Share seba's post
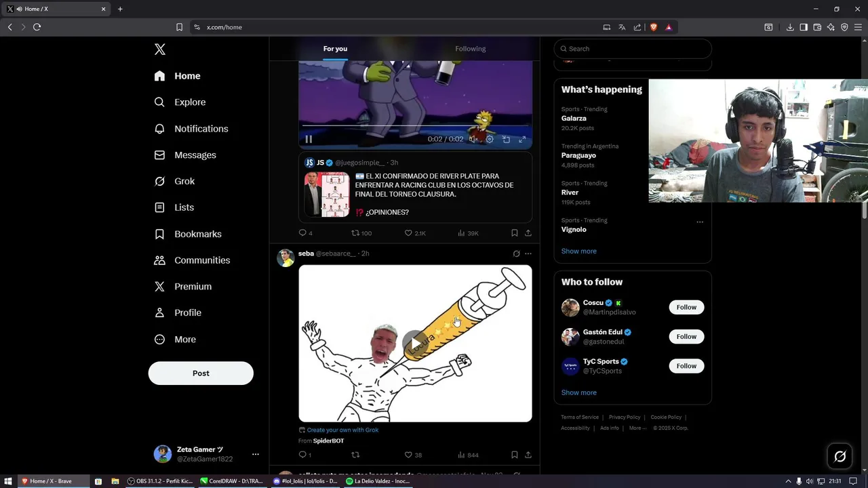This screenshot has width=868, height=488. (528, 455)
